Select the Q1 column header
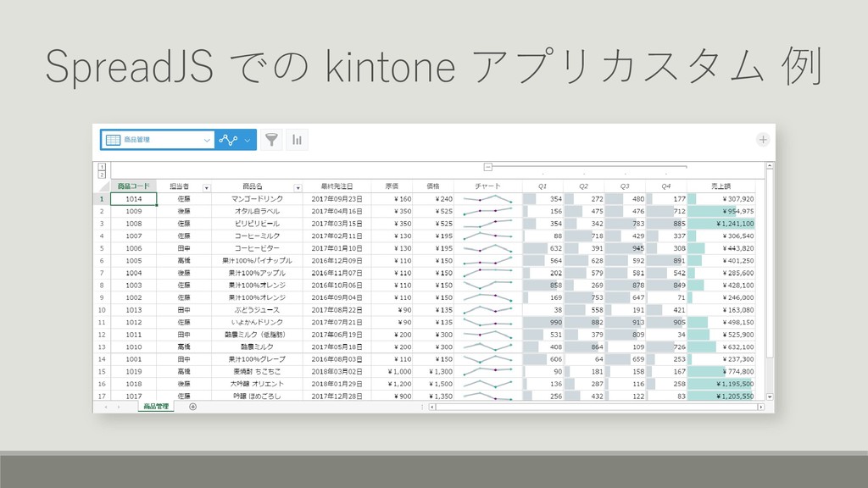 tap(542, 186)
